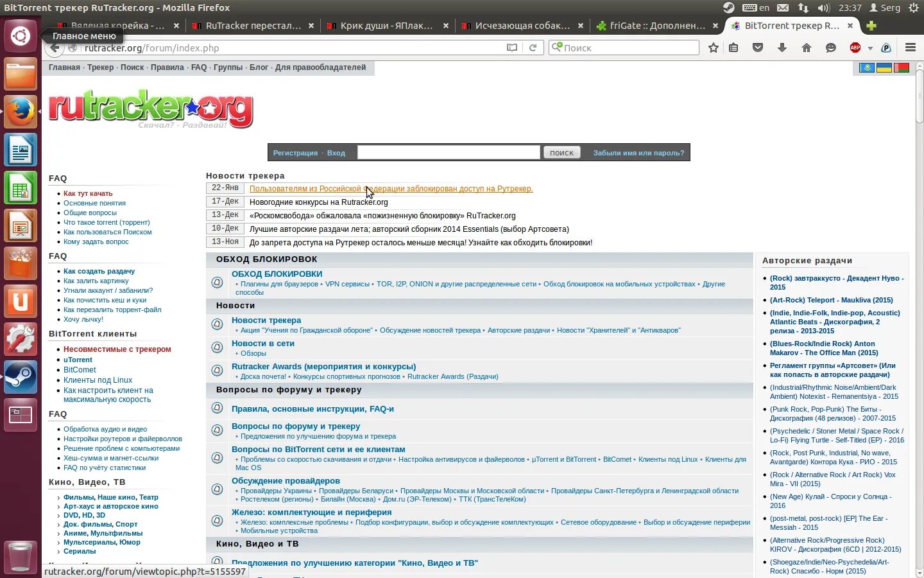
Task: Open the workspace switcher in the dock
Action: [x=21, y=416]
